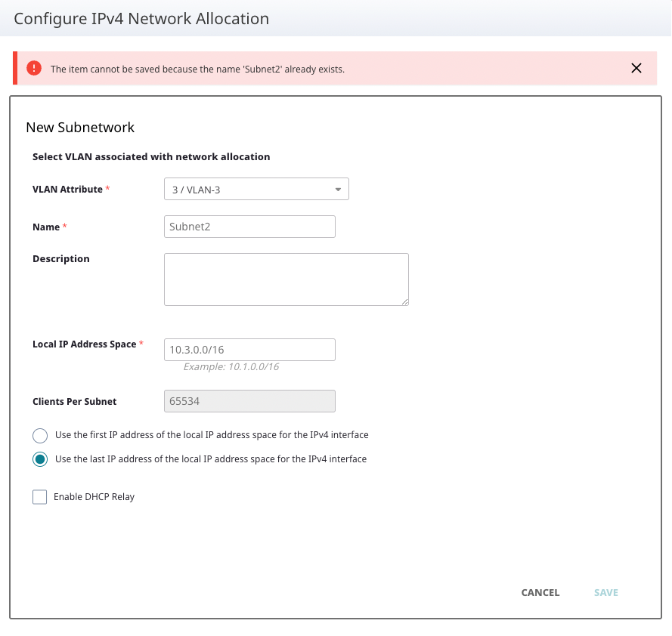Open the VLAN Attribute dropdown
The height and width of the screenshot is (636, 672).
(x=256, y=190)
